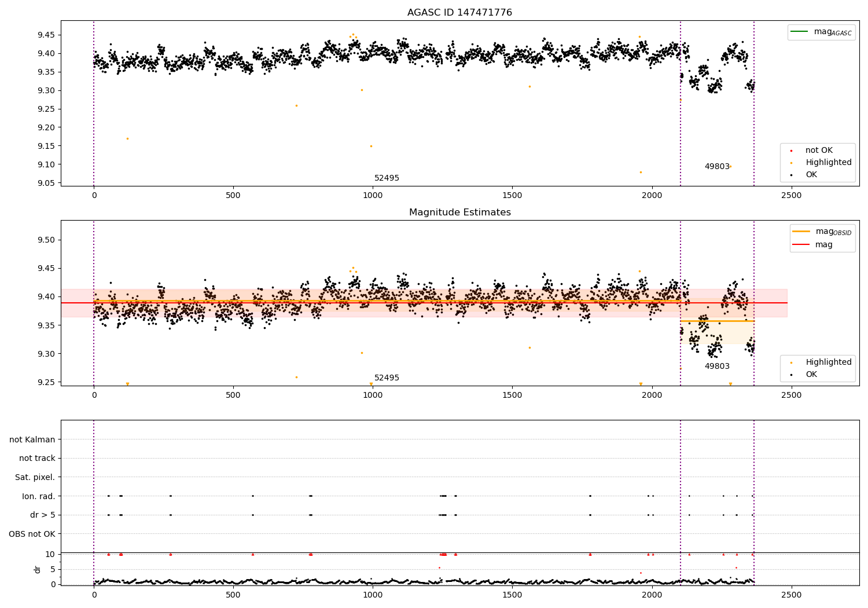This screenshot has width=868, height=608.
Task: Click the 'dr > 5' axis label
Action: coord(43,515)
